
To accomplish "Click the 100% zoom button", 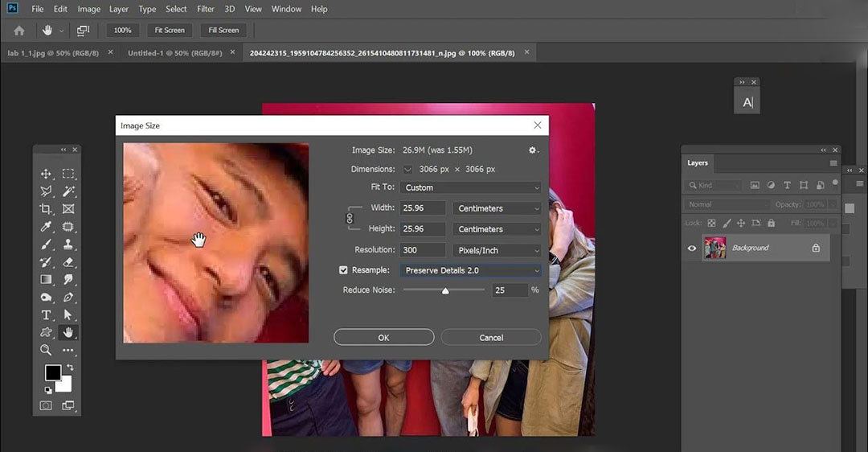I will [122, 31].
